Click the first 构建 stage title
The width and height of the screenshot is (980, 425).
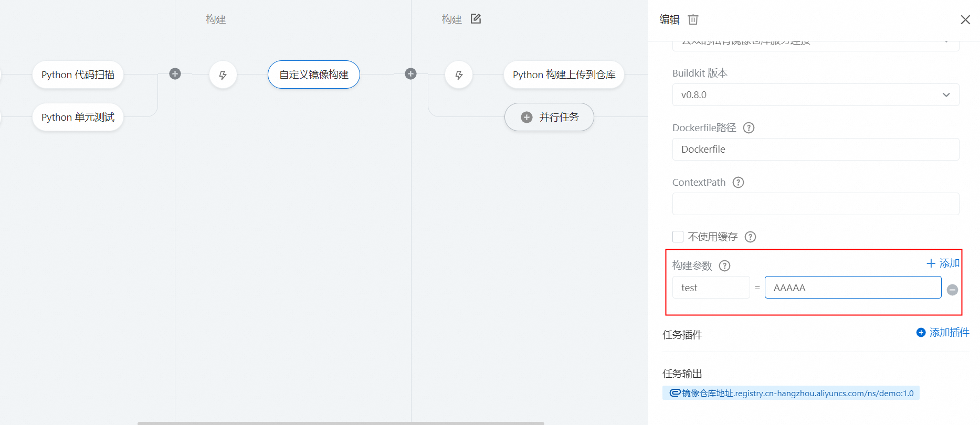(x=216, y=19)
